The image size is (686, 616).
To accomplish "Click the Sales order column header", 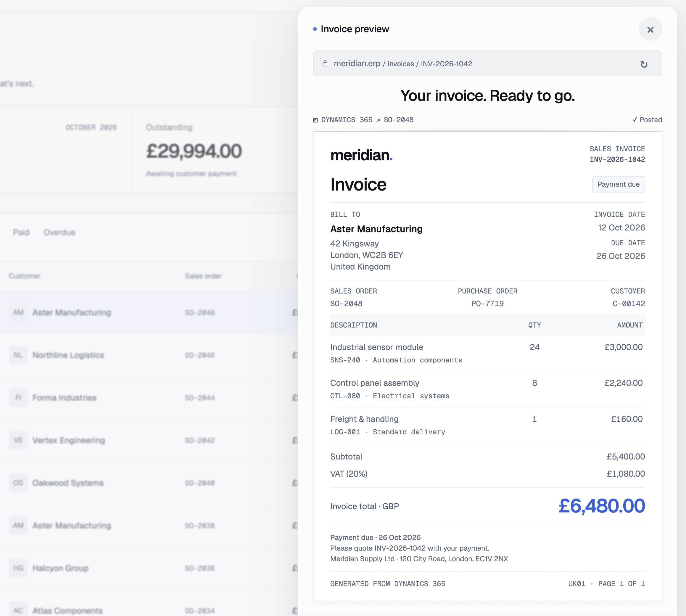I will click(x=203, y=276).
